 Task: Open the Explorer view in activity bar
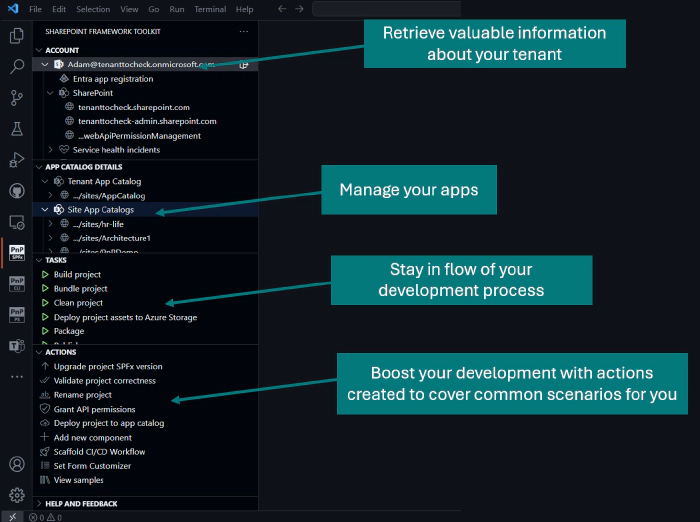click(x=16, y=36)
